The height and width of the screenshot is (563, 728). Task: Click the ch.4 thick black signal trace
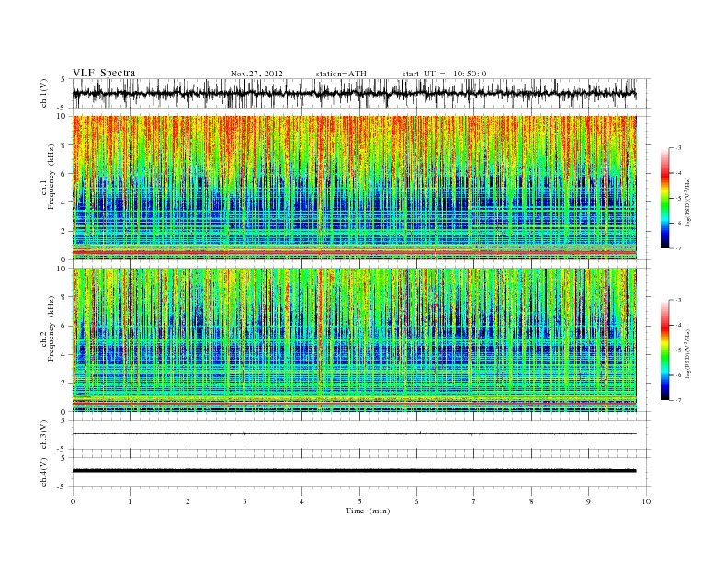(x=355, y=471)
